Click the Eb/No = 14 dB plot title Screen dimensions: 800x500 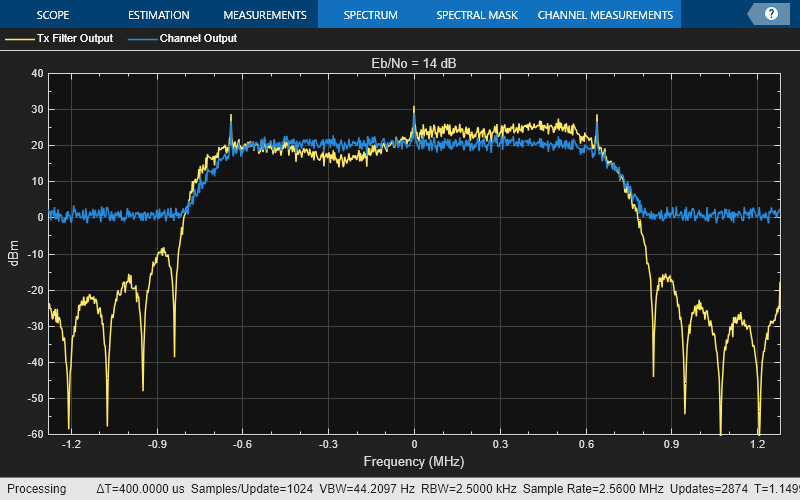(414, 63)
